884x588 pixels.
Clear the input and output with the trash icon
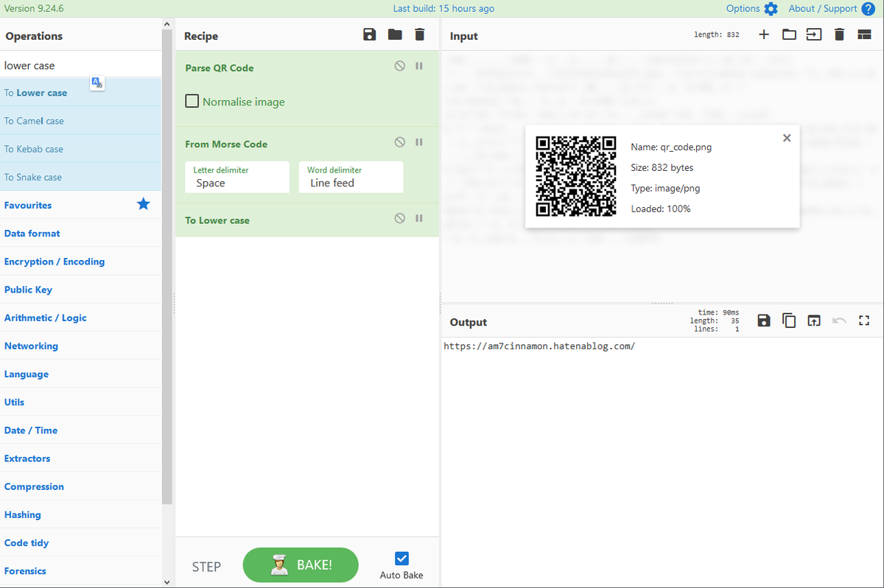click(839, 35)
